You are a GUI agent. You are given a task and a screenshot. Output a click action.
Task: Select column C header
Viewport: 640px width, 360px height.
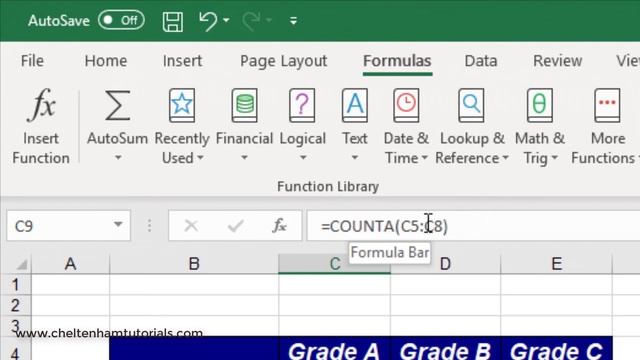pos(335,264)
